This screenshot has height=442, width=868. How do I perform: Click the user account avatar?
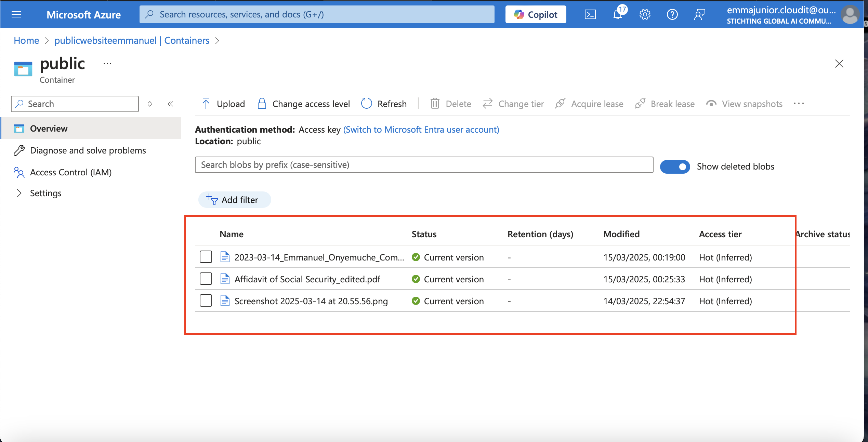[x=850, y=14]
